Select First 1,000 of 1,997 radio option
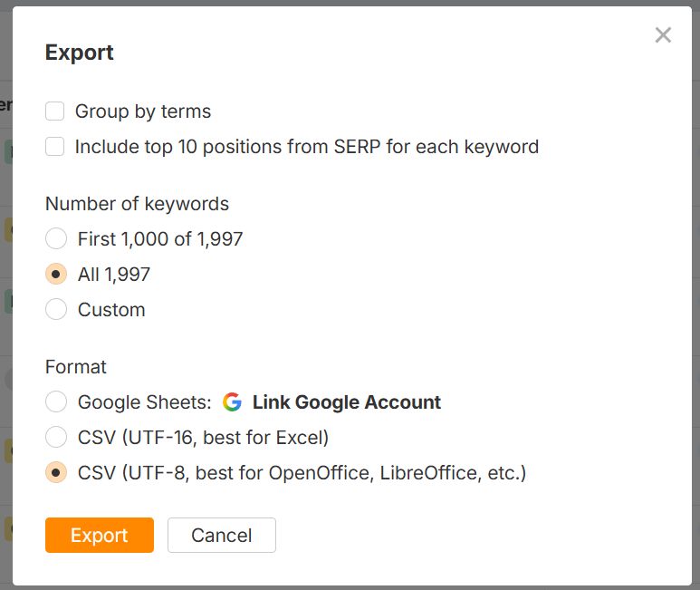700x590 pixels. [x=56, y=238]
